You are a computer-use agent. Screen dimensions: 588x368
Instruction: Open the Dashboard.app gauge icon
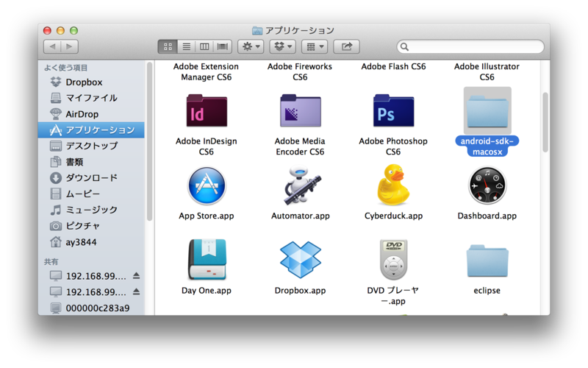(487, 186)
